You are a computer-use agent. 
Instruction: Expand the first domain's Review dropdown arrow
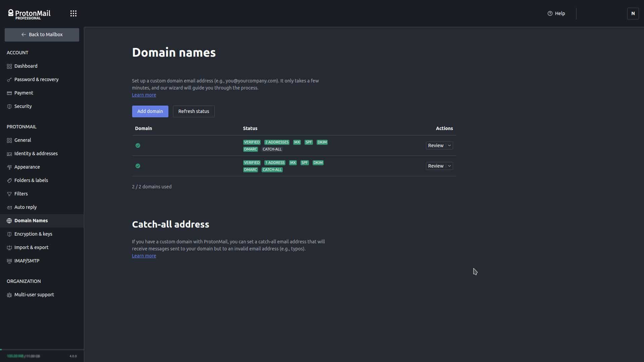click(449, 145)
